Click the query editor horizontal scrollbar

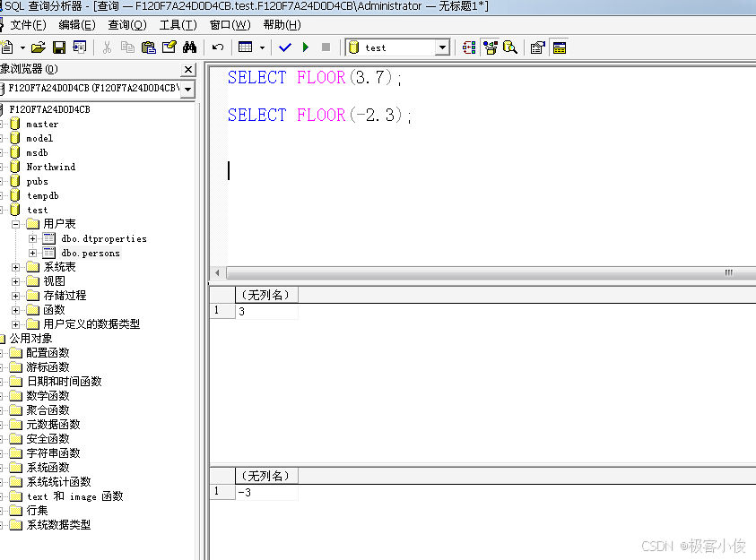pyautogui.click(x=491, y=273)
